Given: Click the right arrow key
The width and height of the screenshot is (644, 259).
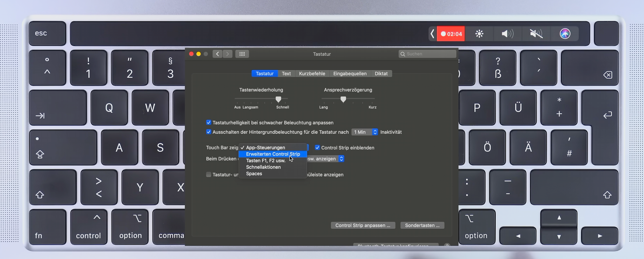Looking at the screenshot, I should [600, 236].
